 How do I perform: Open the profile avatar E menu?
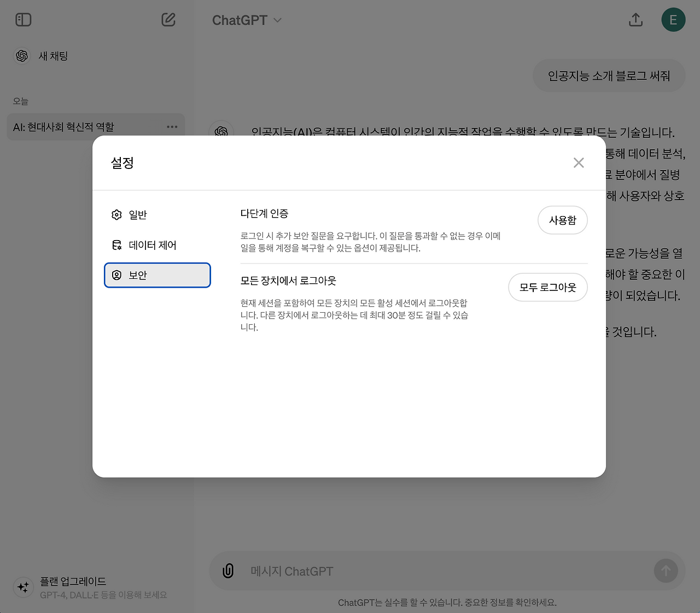pos(673,20)
